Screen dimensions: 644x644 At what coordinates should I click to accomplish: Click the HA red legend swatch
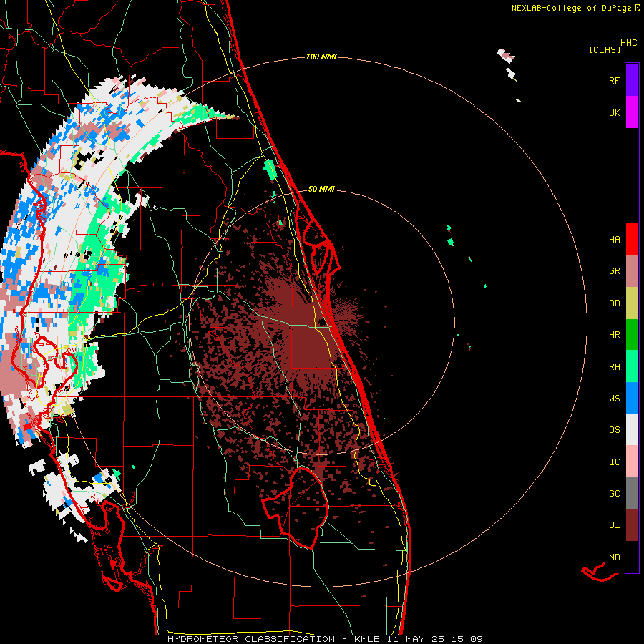[632, 239]
